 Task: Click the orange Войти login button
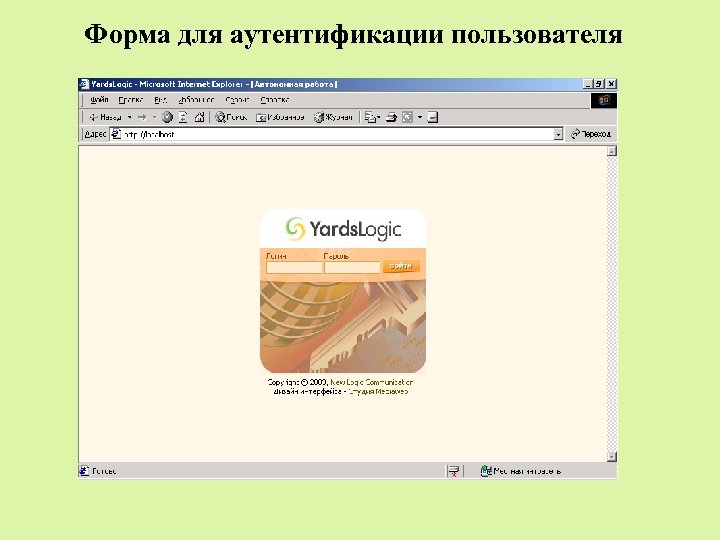[401, 266]
